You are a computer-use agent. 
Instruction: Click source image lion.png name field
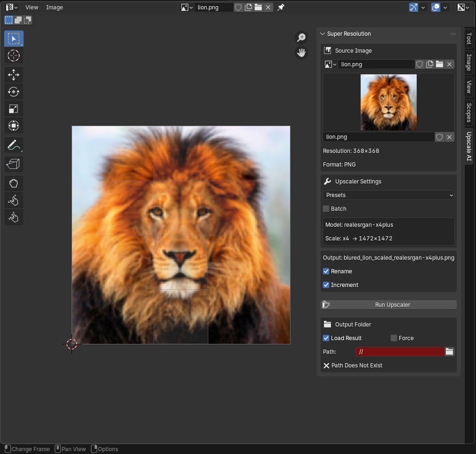[376, 64]
